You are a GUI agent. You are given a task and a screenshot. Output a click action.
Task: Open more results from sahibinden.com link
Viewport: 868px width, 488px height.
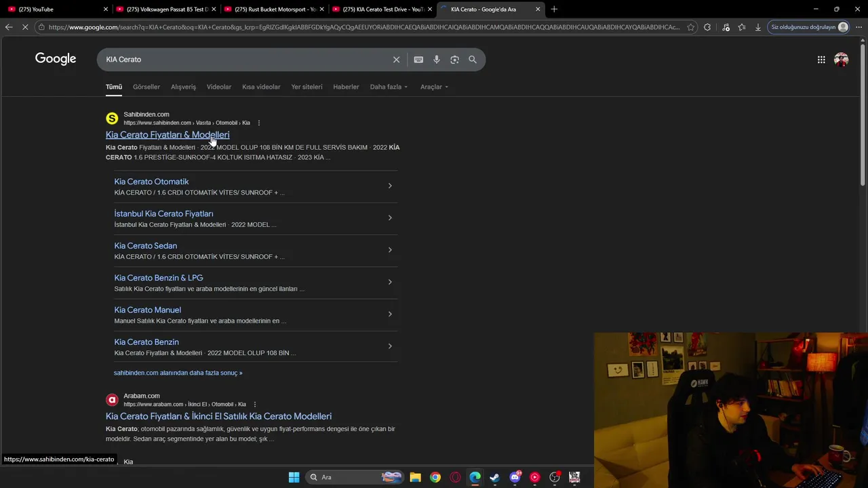click(x=178, y=373)
